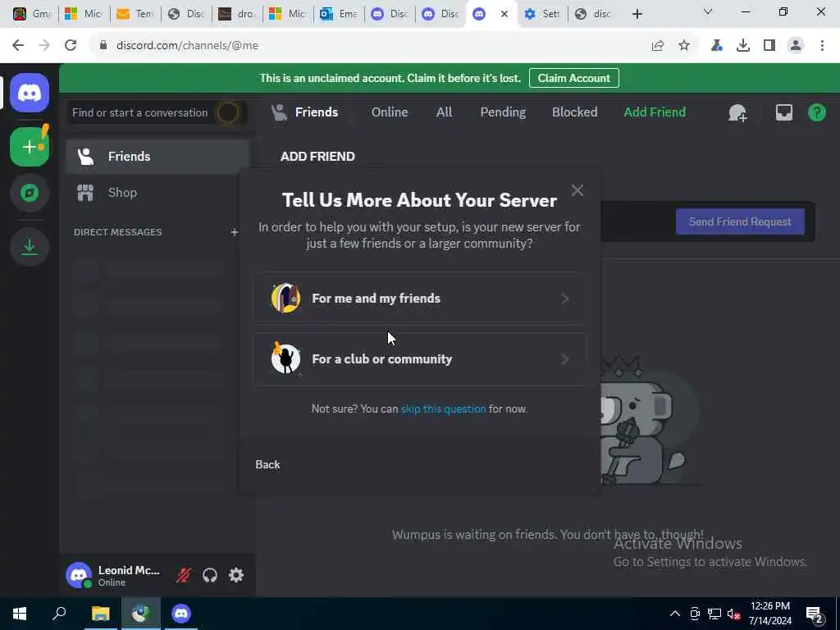The image size is (840, 630).
Task: Click Find or start a conversation box
Action: click(157, 112)
